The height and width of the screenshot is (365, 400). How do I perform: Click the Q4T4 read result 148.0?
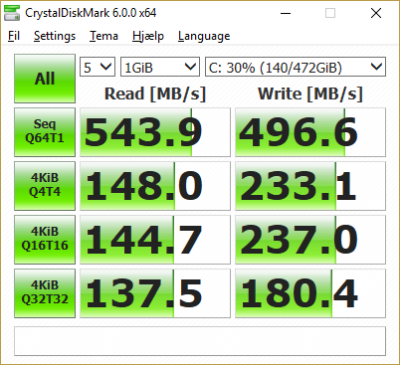pyautogui.click(x=155, y=186)
